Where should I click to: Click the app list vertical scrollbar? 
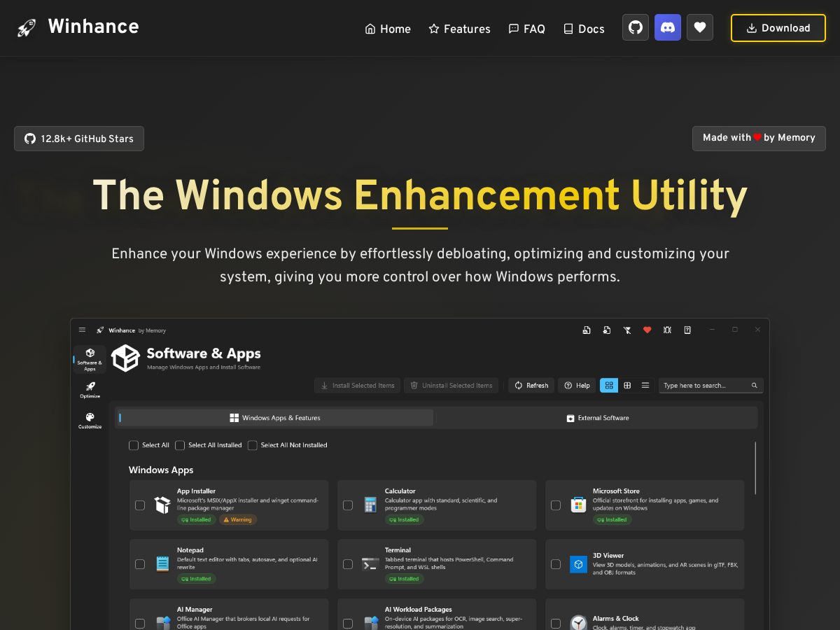(755, 468)
